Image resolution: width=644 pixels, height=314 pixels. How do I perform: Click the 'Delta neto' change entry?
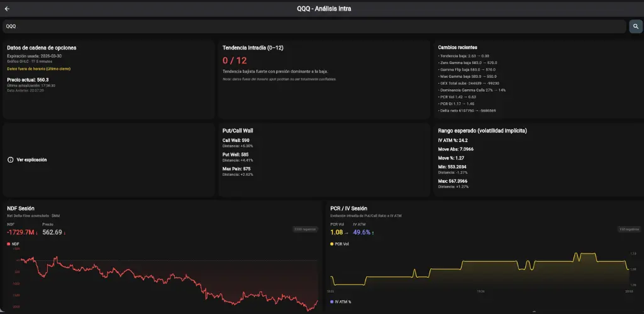(x=467, y=111)
